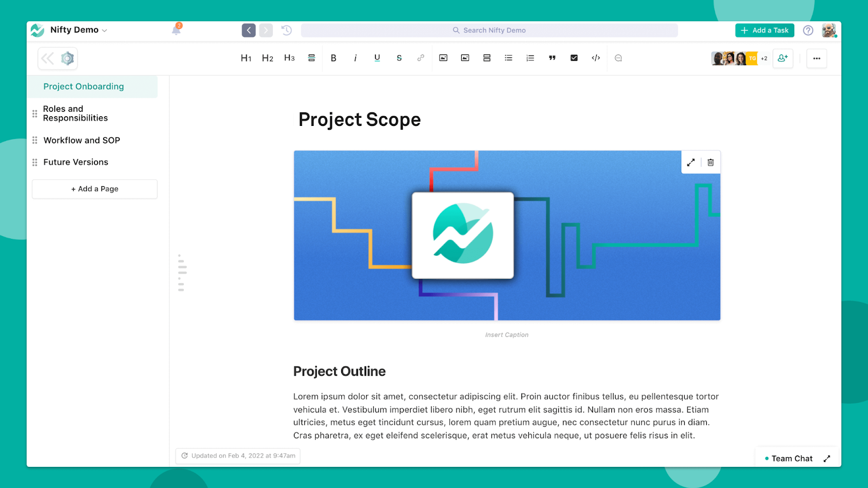Insert a checklist with the checkbox icon

click(574, 58)
